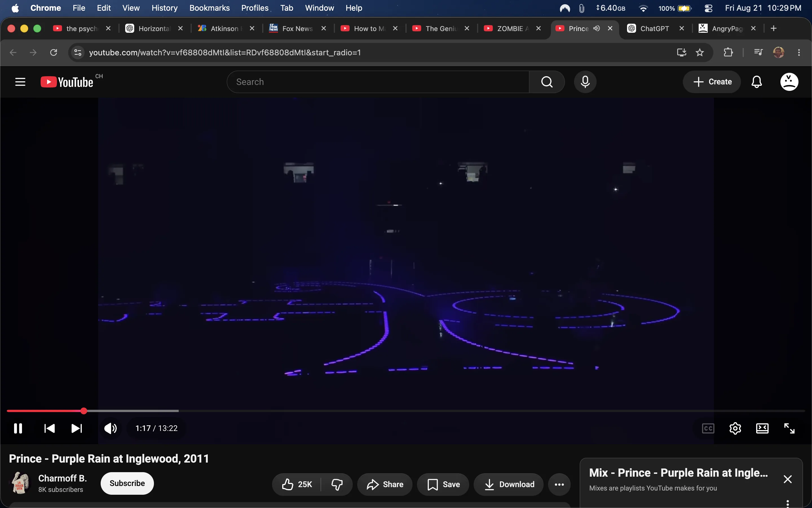The height and width of the screenshot is (508, 812).
Task: Open Chrome three-dot menu
Action: coord(799,52)
